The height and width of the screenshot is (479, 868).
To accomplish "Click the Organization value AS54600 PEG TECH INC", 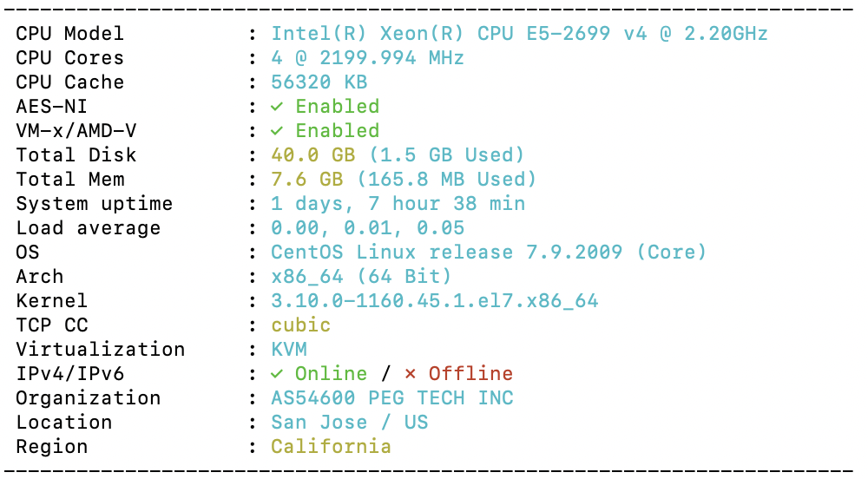I will point(392,398).
